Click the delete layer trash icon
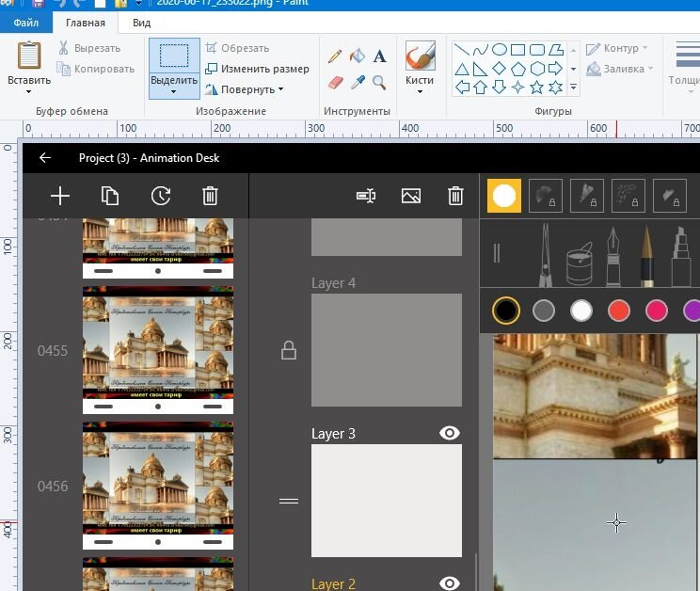This screenshot has height=591, width=700. pos(455,196)
